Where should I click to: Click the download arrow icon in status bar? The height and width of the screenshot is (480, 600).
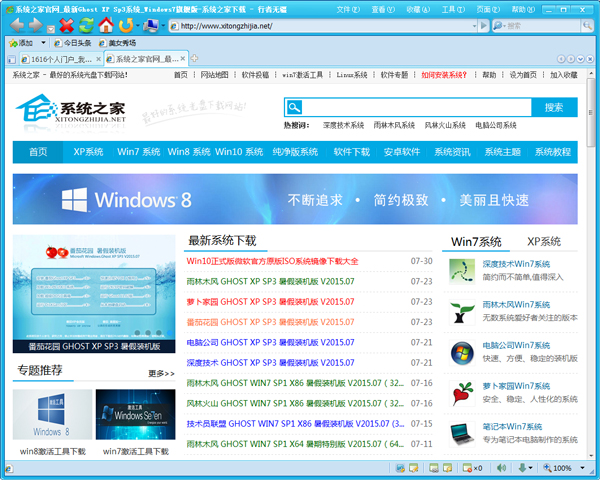(x=522, y=468)
